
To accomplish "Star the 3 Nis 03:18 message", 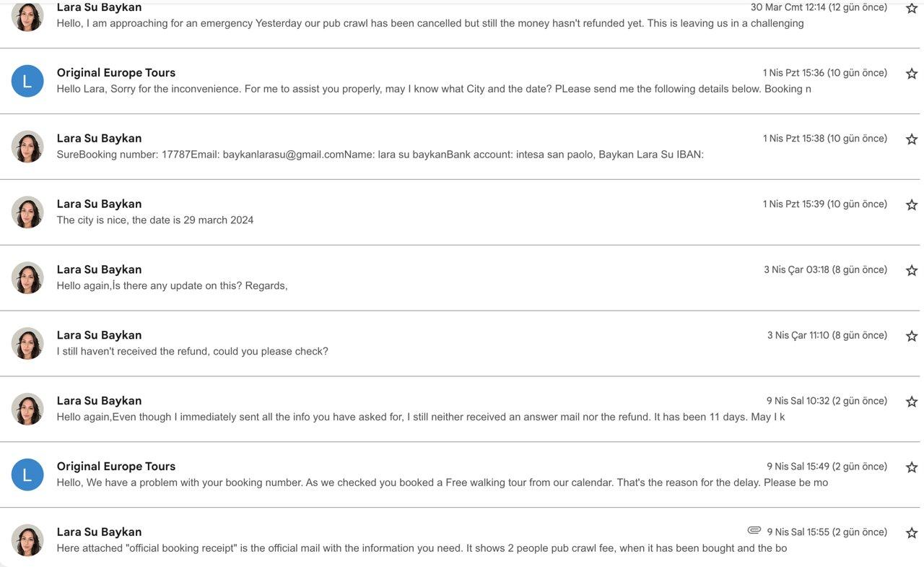I will 911,271.
